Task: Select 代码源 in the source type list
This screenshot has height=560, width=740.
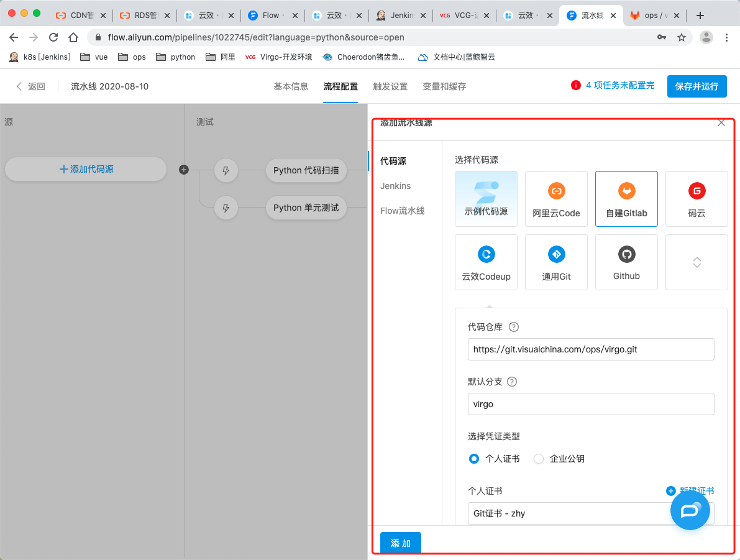Action: click(393, 161)
